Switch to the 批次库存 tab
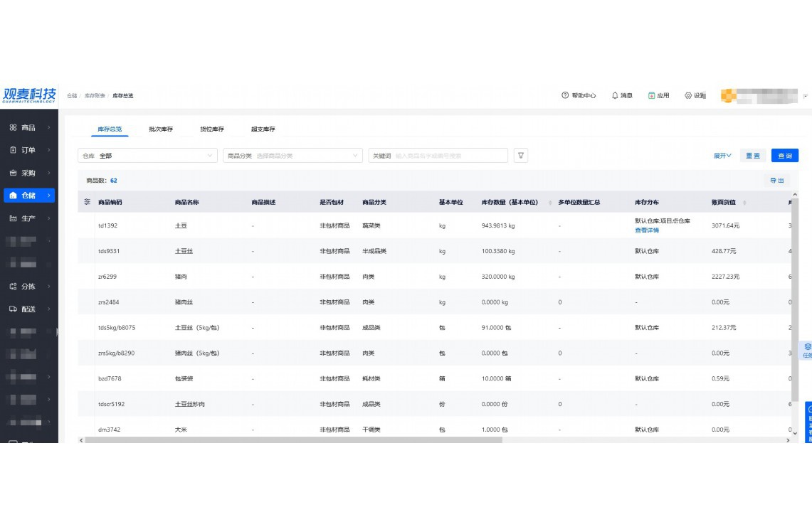The height and width of the screenshot is (527, 812). tap(161, 129)
